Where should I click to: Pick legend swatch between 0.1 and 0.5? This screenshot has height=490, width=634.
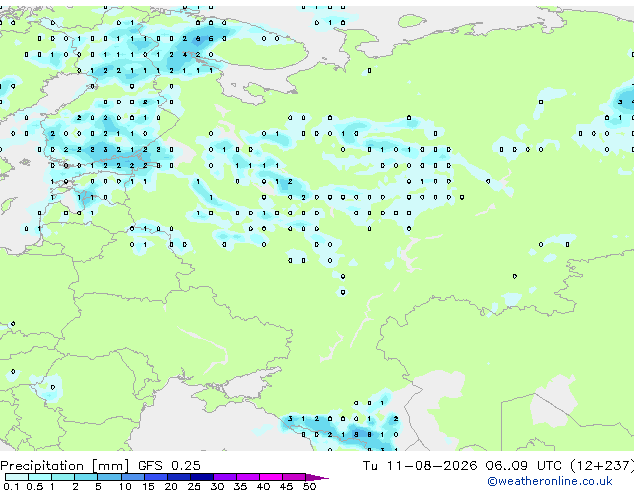pos(17,477)
